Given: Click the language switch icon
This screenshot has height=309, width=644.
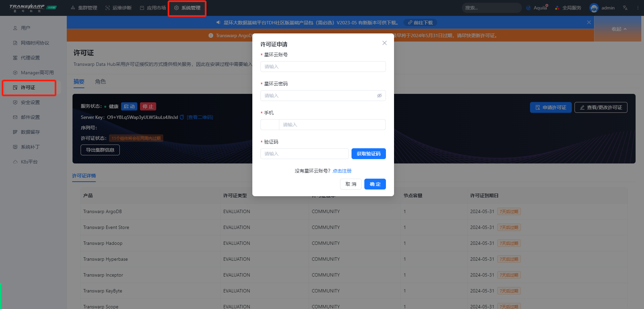Looking at the screenshot, I should [625, 8].
